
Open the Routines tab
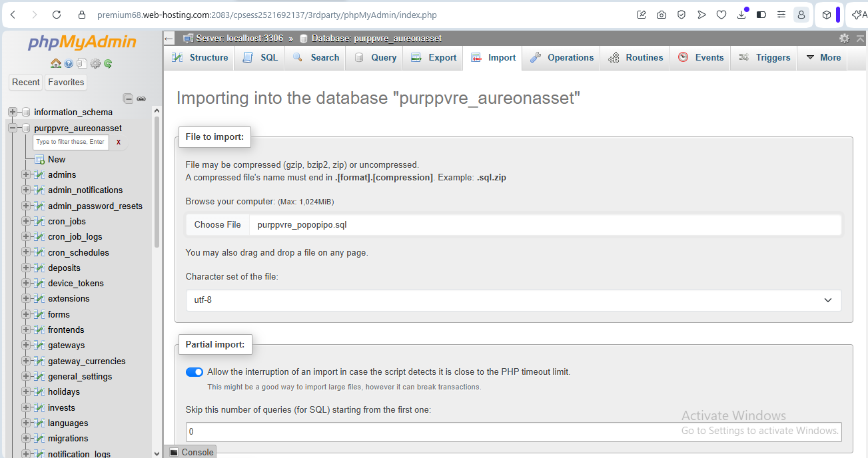click(x=636, y=57)
